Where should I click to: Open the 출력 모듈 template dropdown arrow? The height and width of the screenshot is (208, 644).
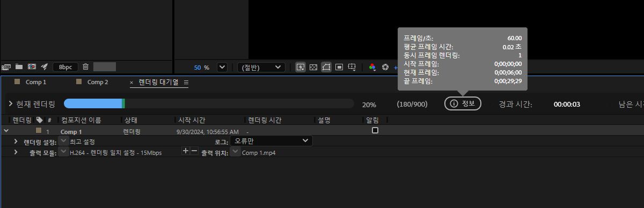click(64, 152)
